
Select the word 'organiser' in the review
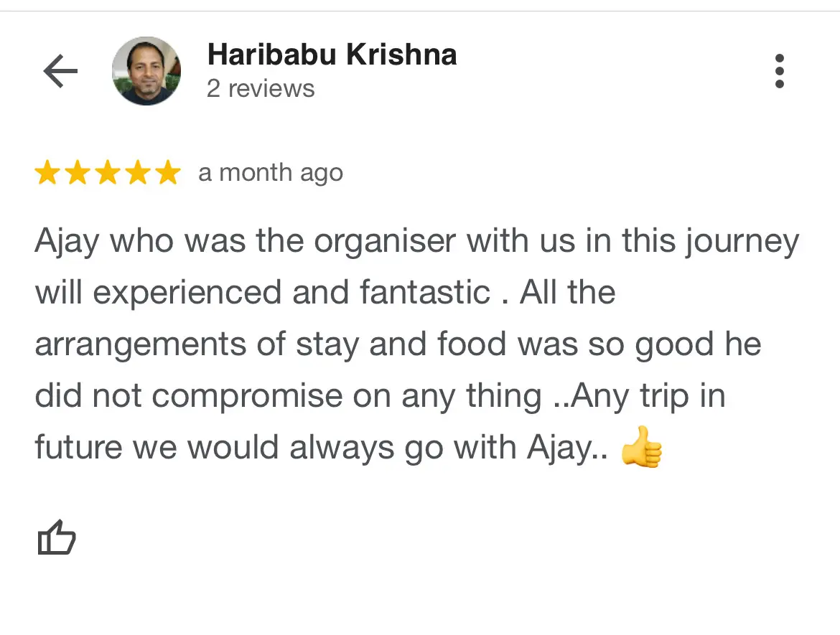point(385,242)
